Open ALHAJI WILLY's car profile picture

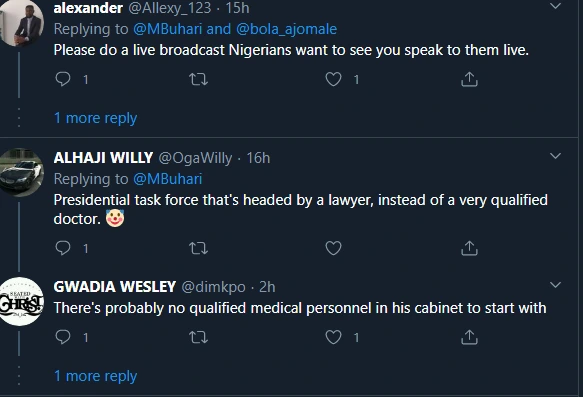(21, 172)
